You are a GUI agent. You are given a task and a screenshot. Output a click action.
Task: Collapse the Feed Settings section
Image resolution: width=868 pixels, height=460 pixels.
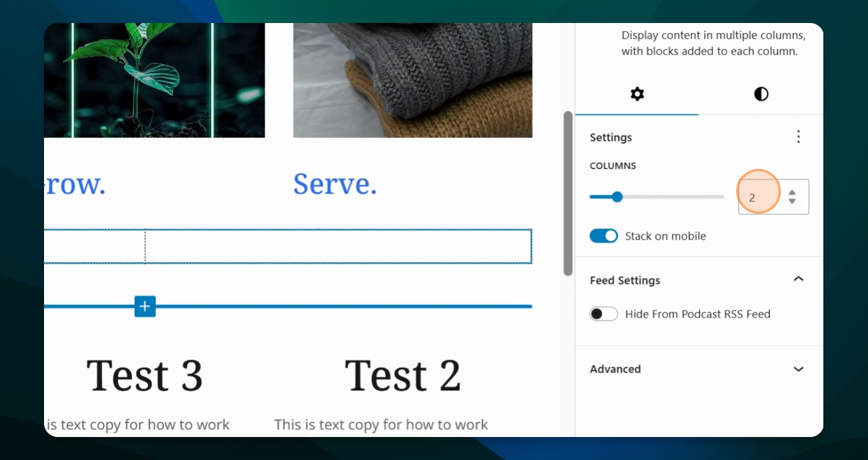click(798, 279)
